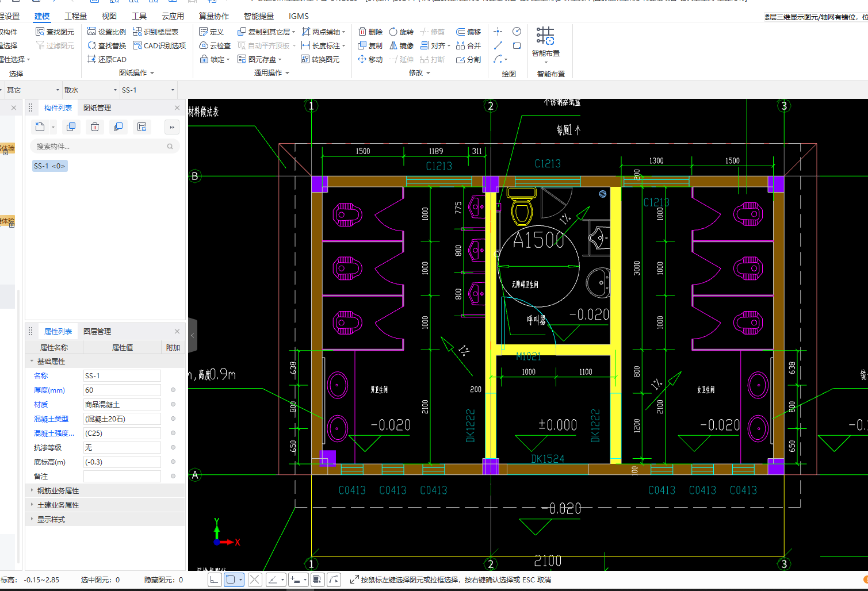Image resolution: width=868 pixels, height=591 pixels.
Task: Click 定义 define tool
Action: pyautogui.click(x=211, y=32)
